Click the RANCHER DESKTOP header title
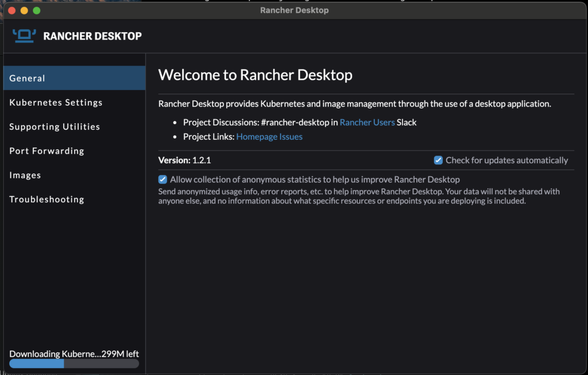 (x=92, y=36)
